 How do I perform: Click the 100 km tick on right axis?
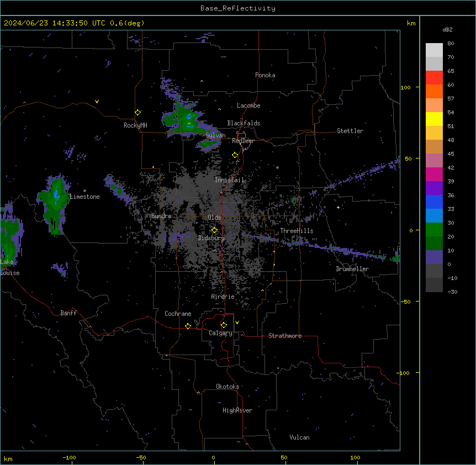pos(406,87)
